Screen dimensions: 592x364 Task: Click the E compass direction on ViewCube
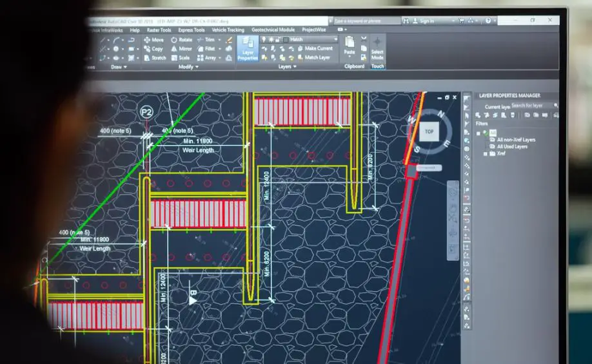(x=447, y=143)
